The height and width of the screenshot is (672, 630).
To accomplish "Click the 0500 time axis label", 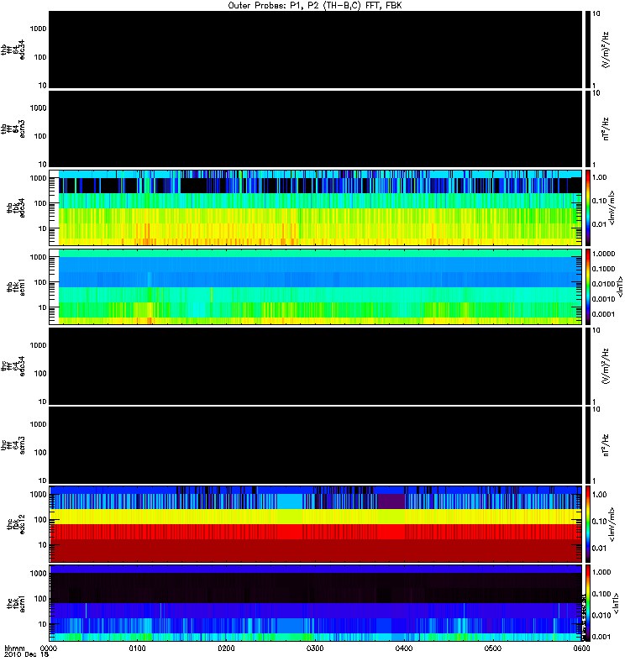I will click(493, 648).
